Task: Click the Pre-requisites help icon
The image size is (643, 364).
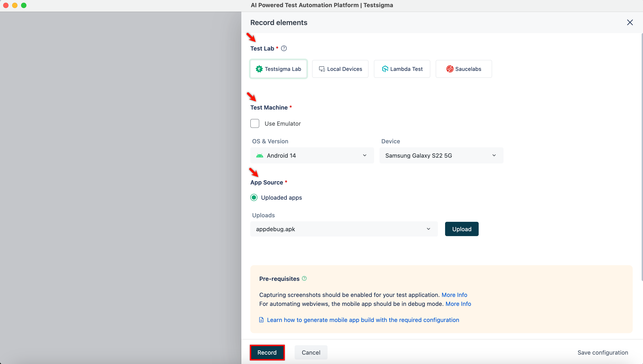Action: coord(304,278)
